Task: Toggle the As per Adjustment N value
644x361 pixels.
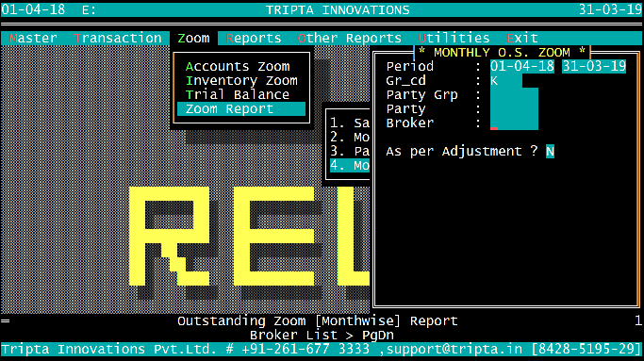Action: click(x=550, y=151)
